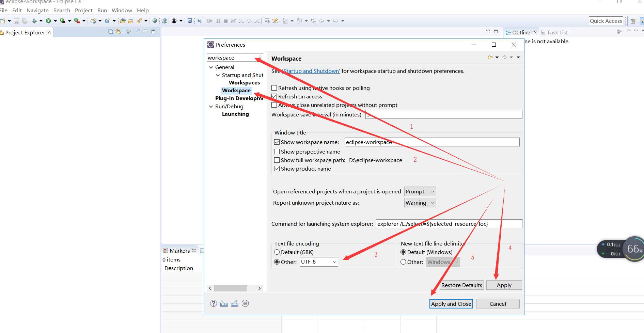The height and width of the screenshot is (333, 644).
Task: Toggle Link with Editor in Project Explorer
Action: tap(118, 32)
